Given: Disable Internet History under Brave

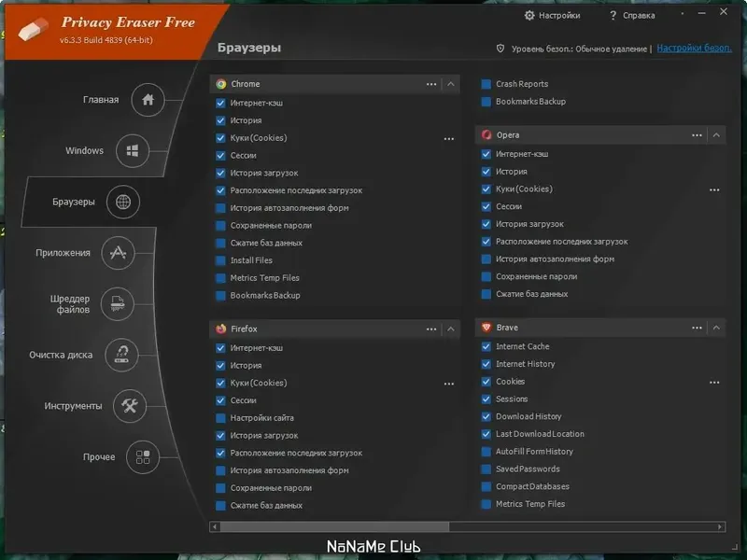Looking at the screenshot, I should (x=486, y=364).
